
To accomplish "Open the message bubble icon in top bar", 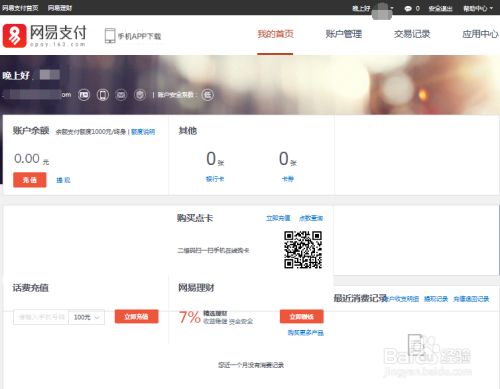I will 408,9.
